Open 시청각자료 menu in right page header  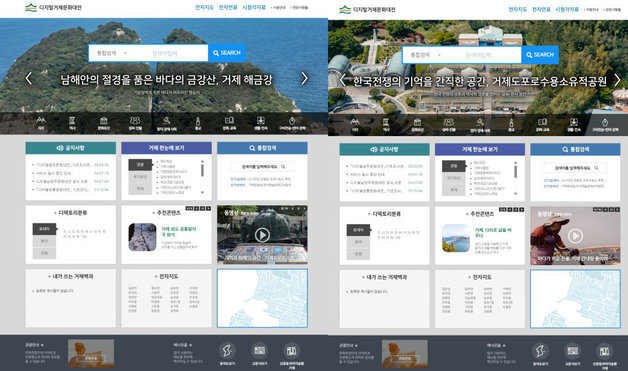[567, 10]
